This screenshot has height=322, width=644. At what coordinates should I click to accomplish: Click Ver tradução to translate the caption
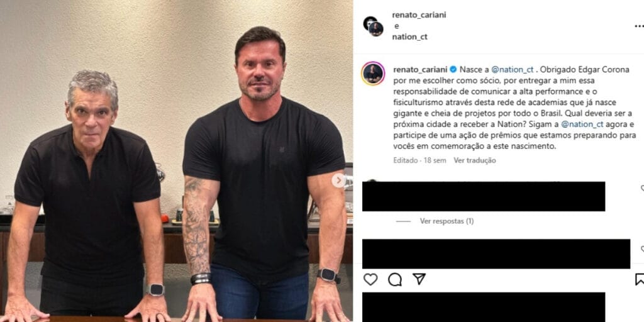474,160
